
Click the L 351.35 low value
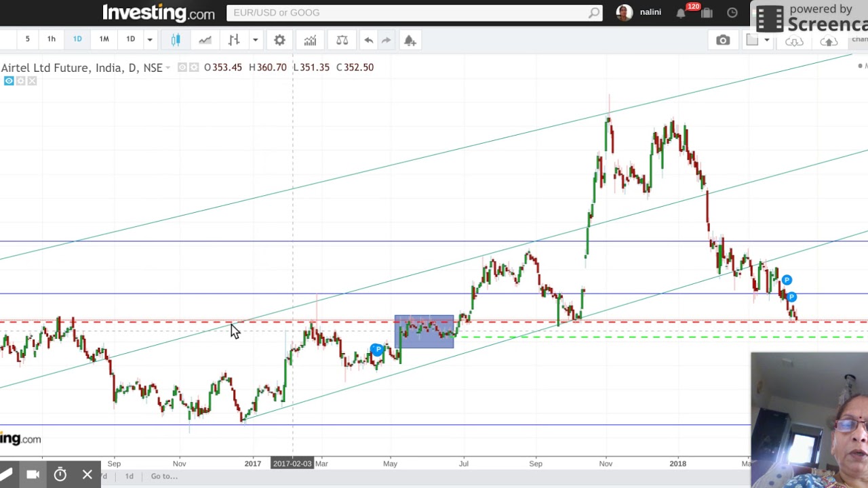(311, 67)
